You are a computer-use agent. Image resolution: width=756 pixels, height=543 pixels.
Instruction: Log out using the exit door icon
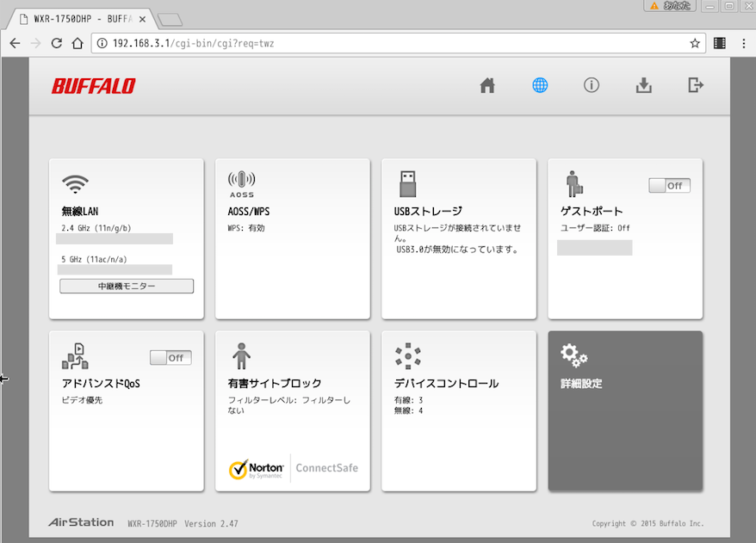tap(696, 85)
